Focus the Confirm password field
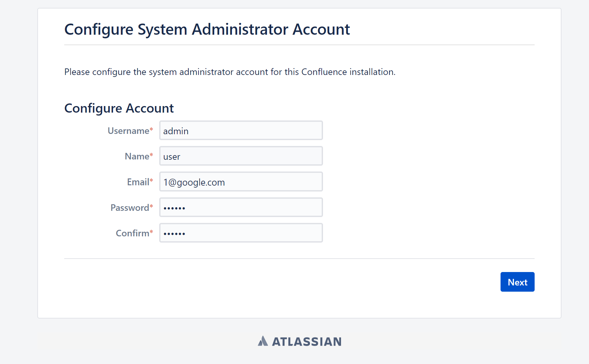 (x=241, y=233)
